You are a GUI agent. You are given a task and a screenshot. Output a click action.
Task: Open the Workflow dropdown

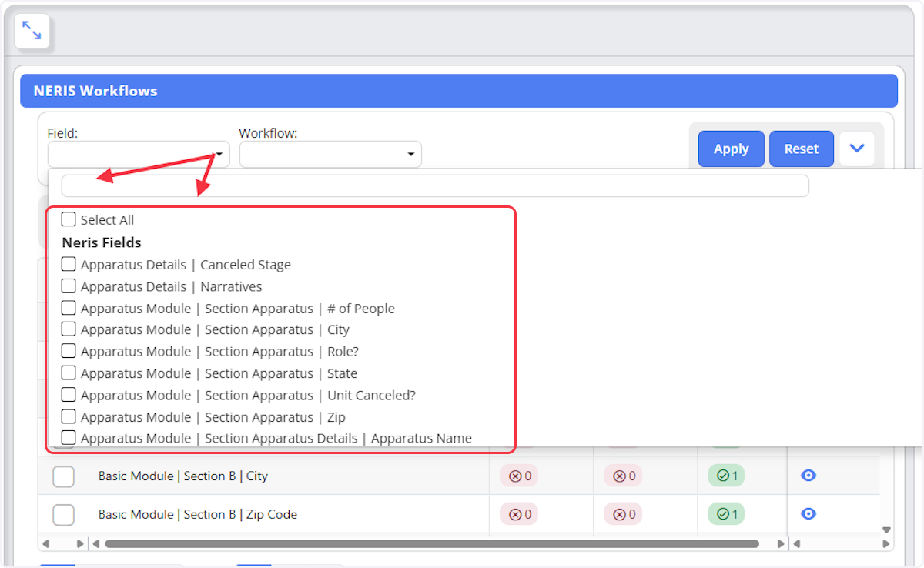coord(330,154)
